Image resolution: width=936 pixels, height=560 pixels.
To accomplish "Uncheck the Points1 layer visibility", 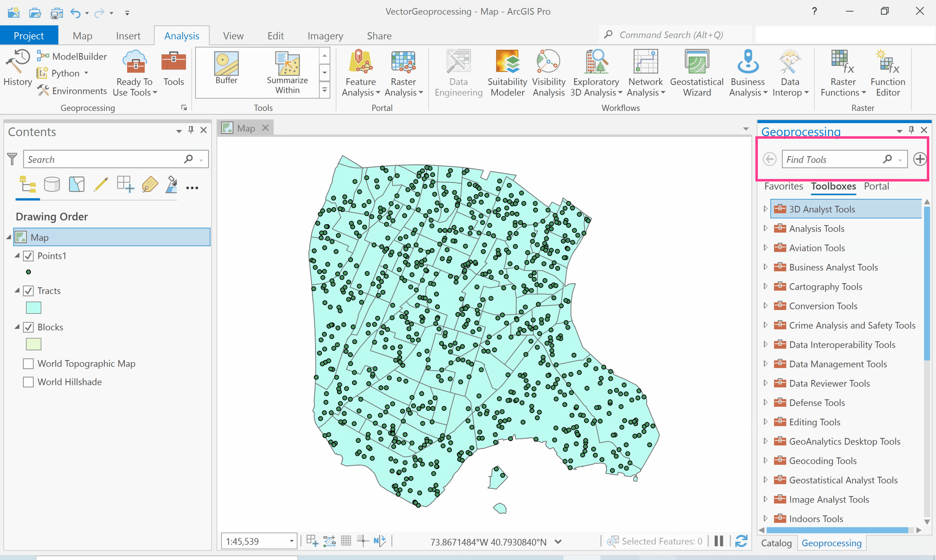I will [x=28, y=255].
